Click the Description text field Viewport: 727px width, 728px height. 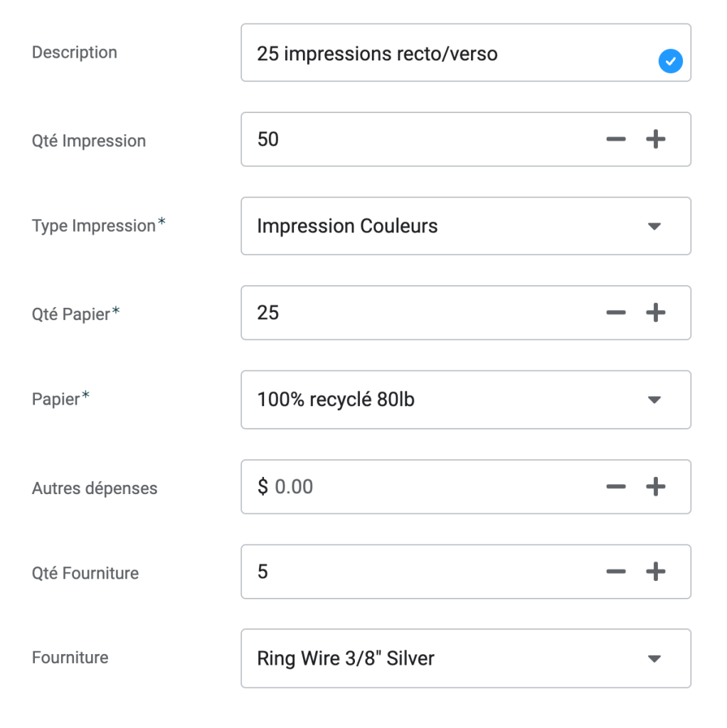tap(427, 53)
